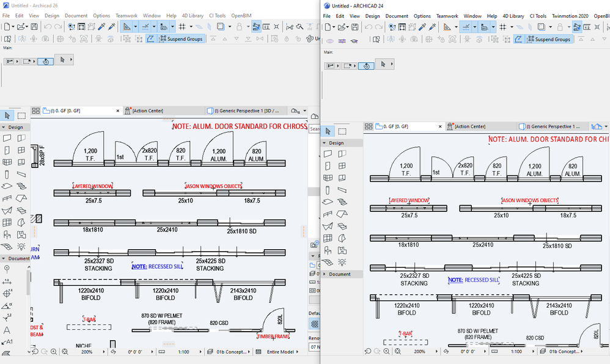Pick the Lamp tool in ARCHICAD 24 toolbox
Screen dimensions: 610x364
click(x=342, y=262)
